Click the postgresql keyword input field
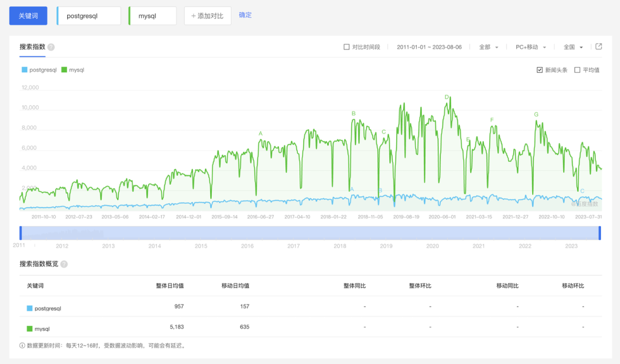This screenshot has width=620, height=364. (x=89, y=16)
